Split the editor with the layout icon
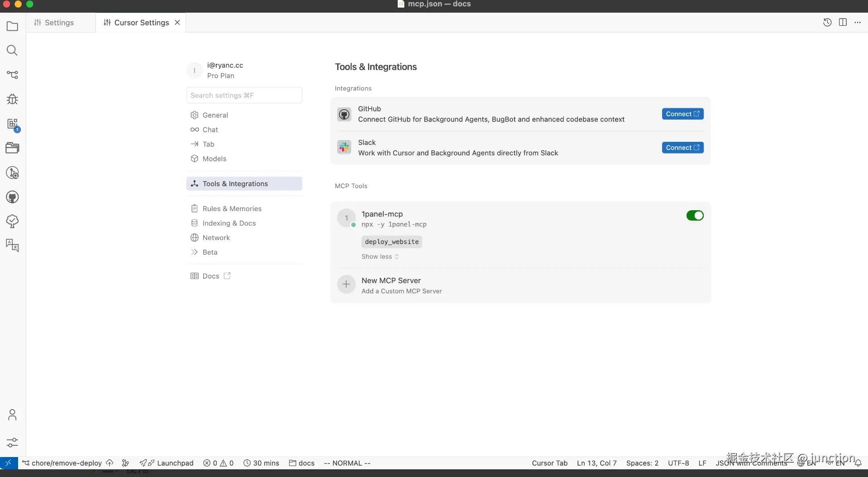This screenshot has height=477, width=868. coord(843,23)
